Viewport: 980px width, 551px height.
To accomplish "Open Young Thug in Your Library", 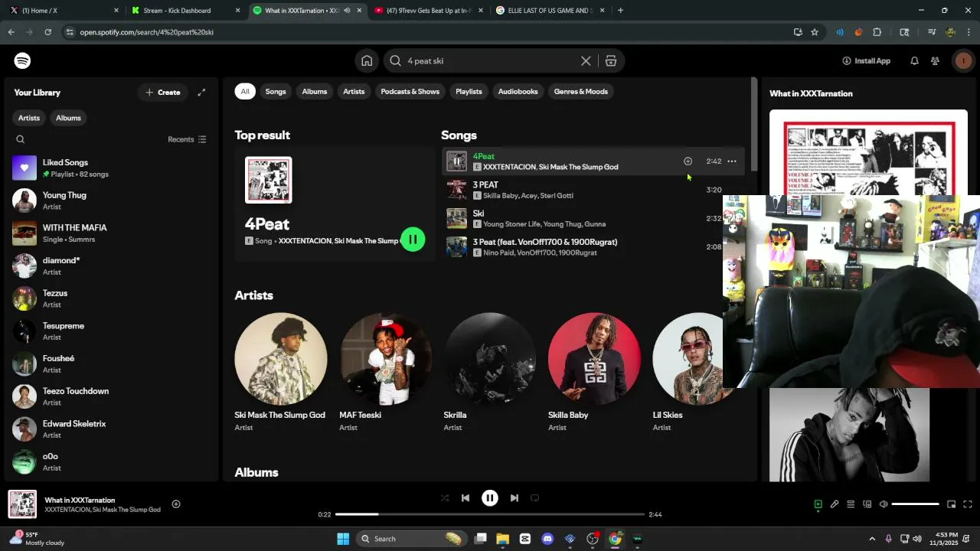I will 111,201.
